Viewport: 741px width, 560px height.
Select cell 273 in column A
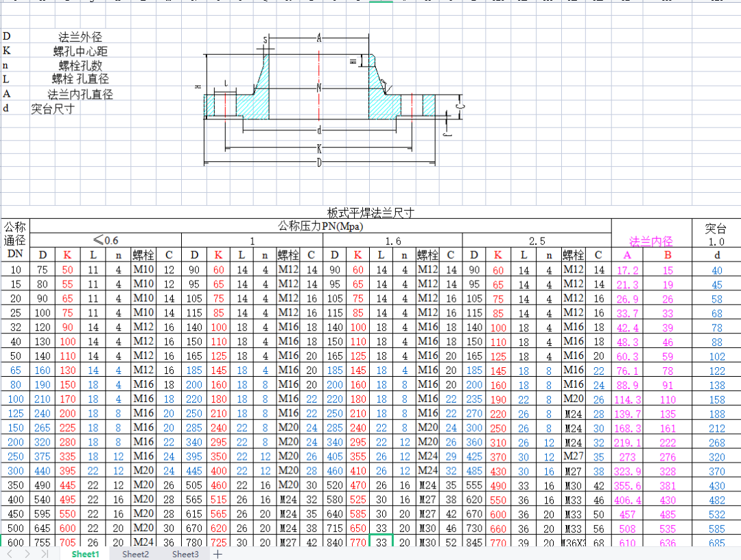(x=627, y=457)
